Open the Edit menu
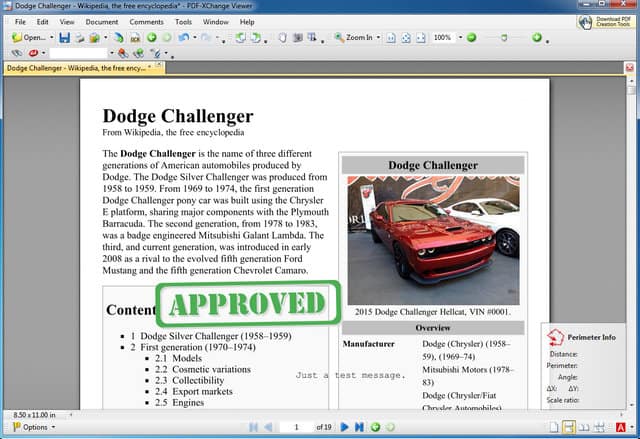Screen dimensions: 640x439 (x=42, y=22)
